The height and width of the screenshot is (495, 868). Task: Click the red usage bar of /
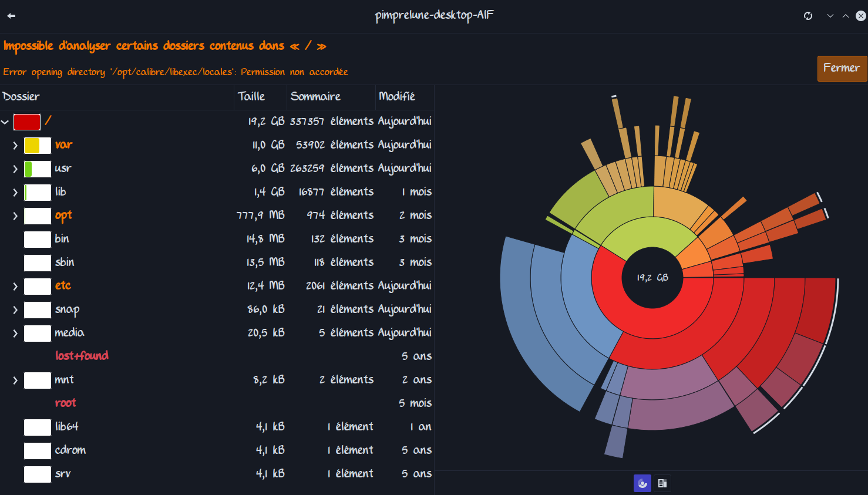point(27,122)
